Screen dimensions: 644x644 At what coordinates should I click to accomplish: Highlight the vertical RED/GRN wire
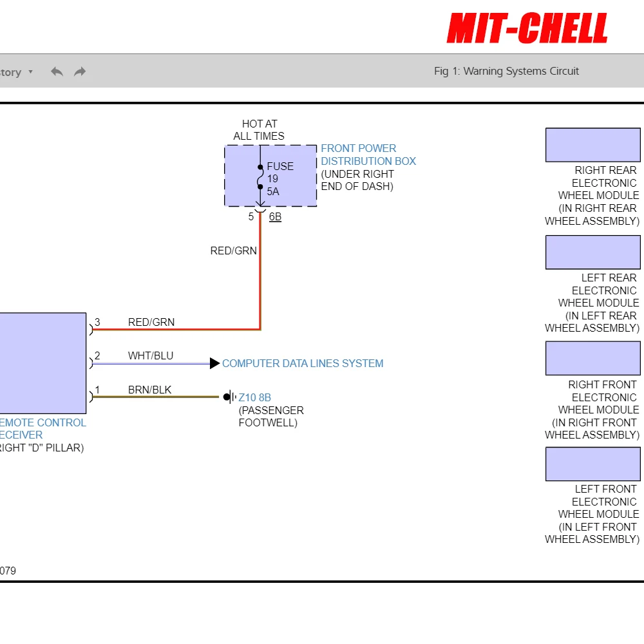[x=260, y=271]
